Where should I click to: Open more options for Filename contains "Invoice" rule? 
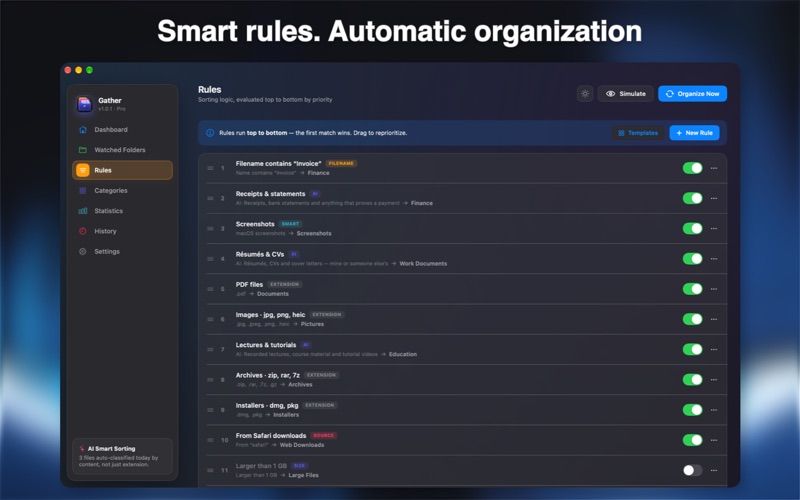(714, 168)
